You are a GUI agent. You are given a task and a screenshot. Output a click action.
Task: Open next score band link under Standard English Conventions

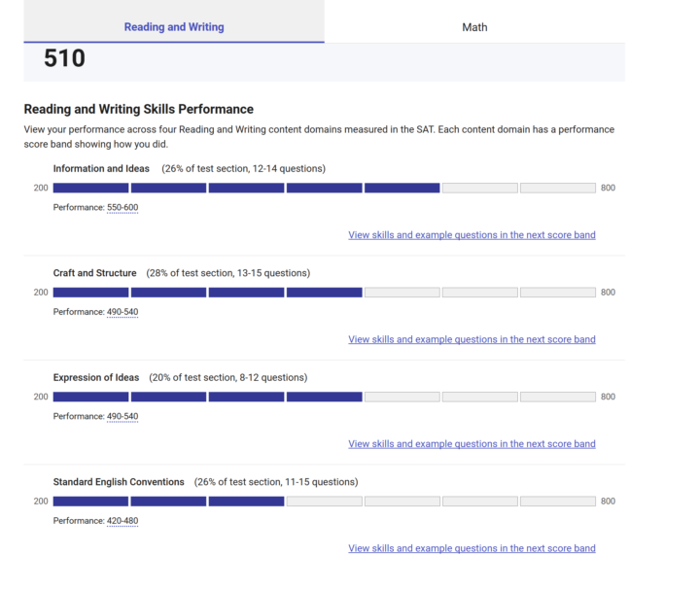tap(472, 548)
